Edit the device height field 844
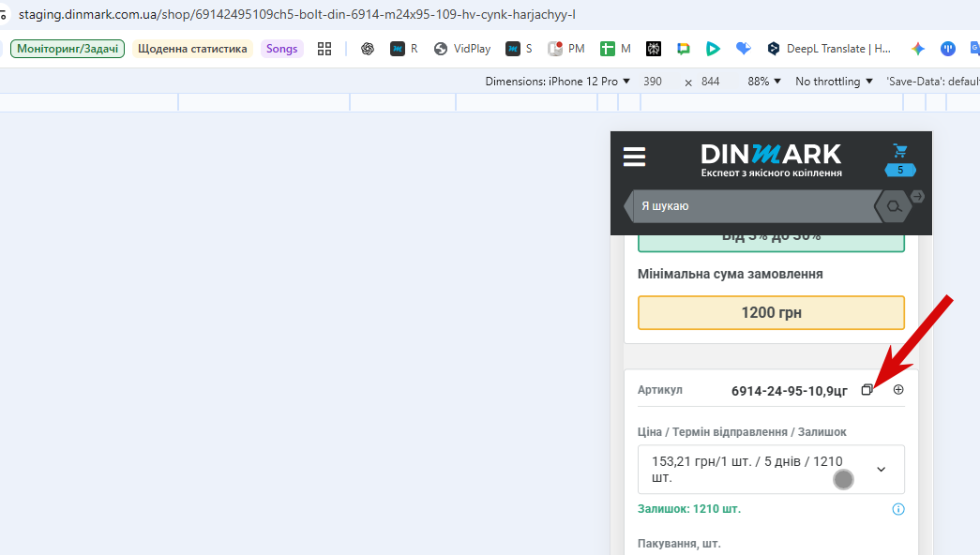Image resolution: width=980 pixels, height=555 pixels. 711,82
